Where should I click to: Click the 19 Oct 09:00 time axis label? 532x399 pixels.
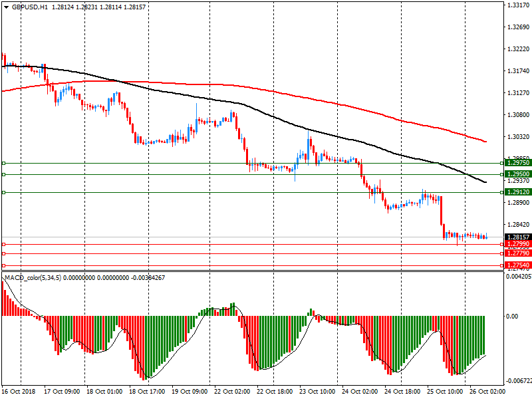[x=190, y=391]
